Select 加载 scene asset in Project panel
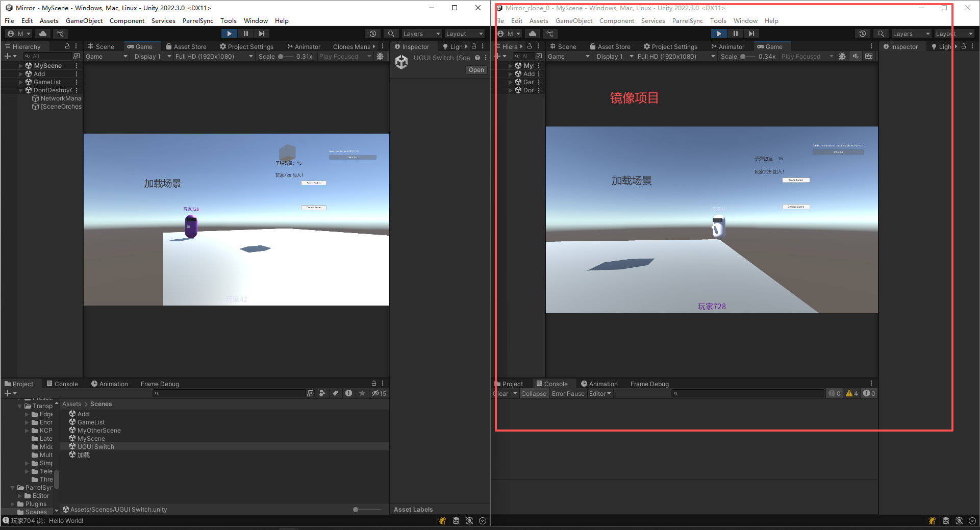Screen dimensions: 980x530 point(84,455)
